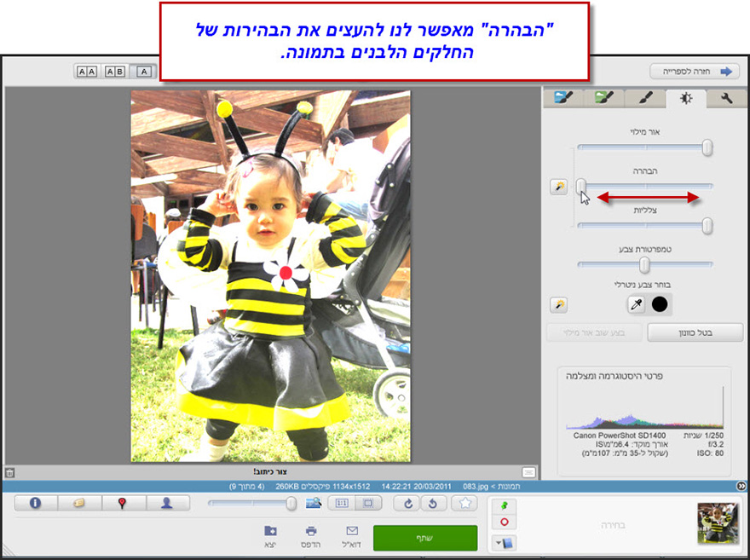The height and width of the screenshot is (560, 750).
Task: Switch to the effects brush tab
Action: click(x=643, y=98)
